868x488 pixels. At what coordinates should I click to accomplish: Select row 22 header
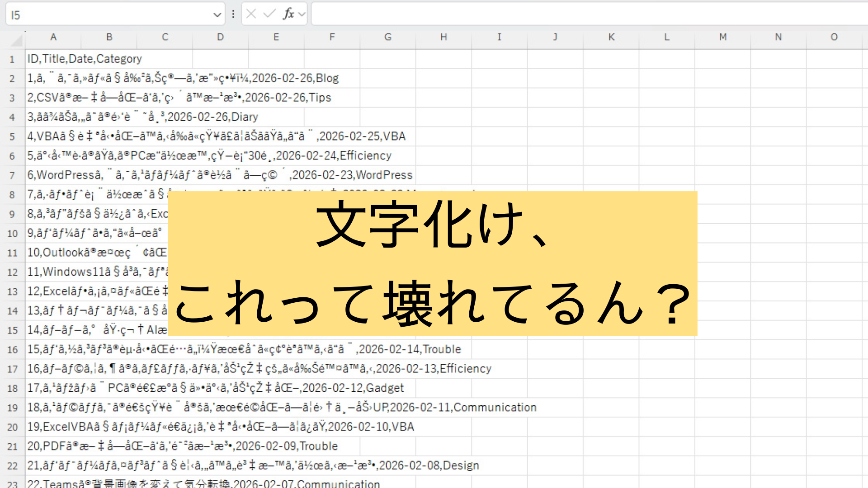[12, 466]
